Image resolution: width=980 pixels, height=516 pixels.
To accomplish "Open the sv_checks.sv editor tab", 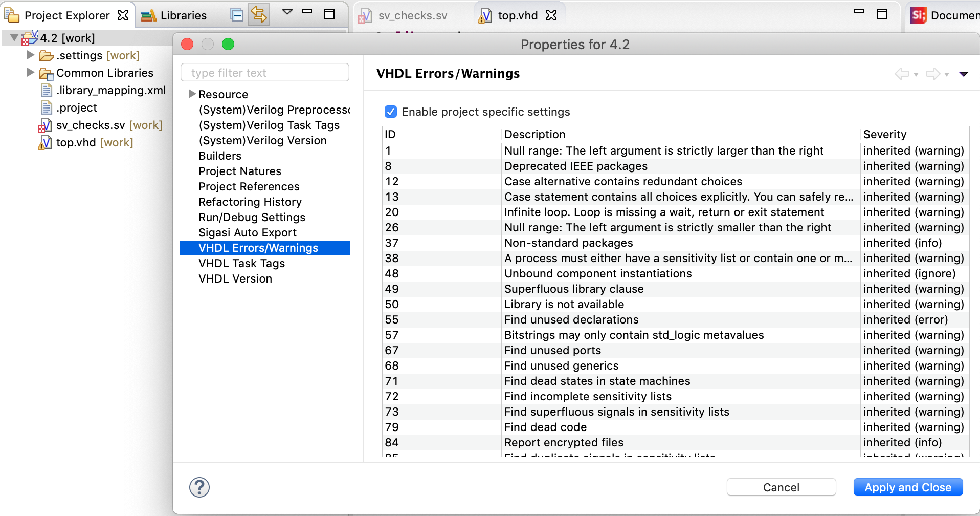I will point(404,16).
